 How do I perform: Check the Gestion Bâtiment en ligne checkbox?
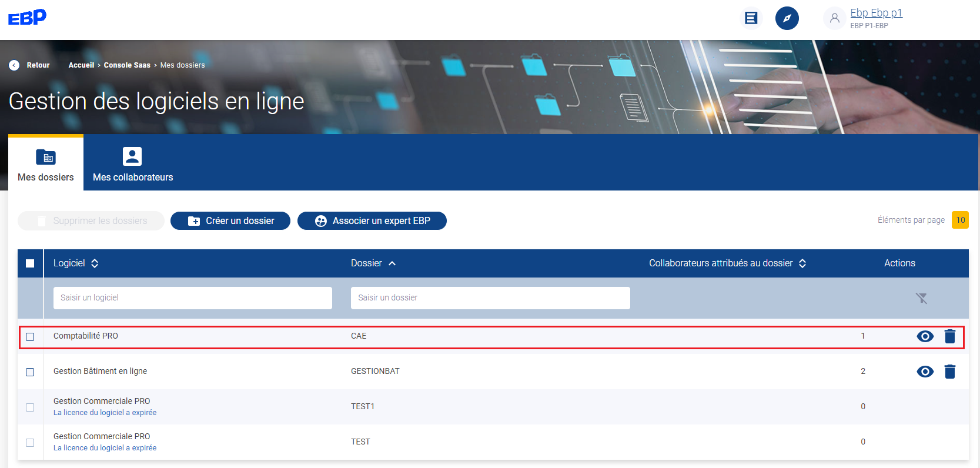30,372
